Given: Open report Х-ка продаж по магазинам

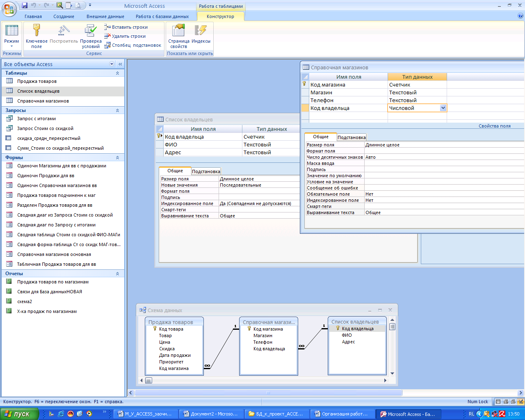Looking at the screenshot, I should click(63, 311).
